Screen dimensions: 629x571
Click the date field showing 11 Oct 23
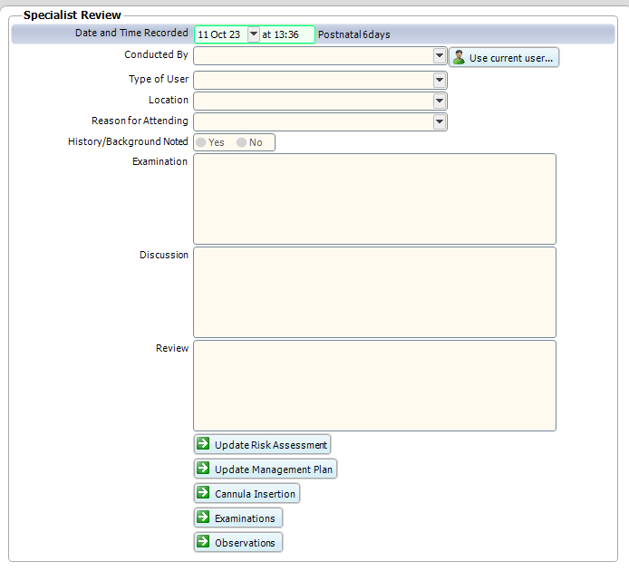220,35
